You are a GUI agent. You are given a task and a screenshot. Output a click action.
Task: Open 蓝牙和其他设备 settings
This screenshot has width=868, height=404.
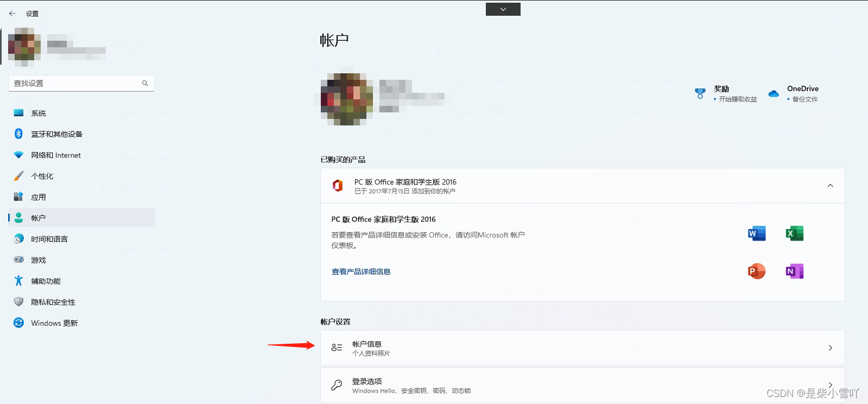[81, 134]
